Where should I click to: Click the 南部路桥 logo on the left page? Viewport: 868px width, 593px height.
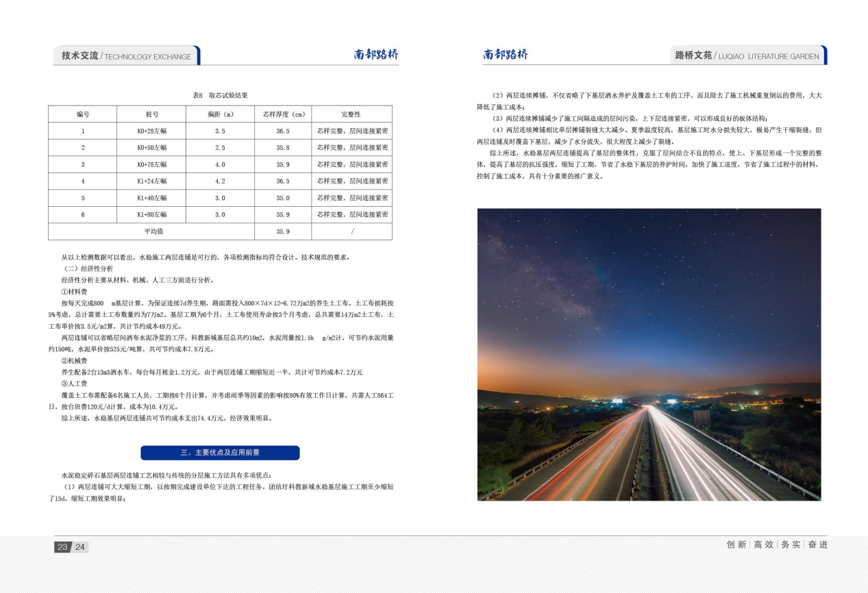(375, 55)
